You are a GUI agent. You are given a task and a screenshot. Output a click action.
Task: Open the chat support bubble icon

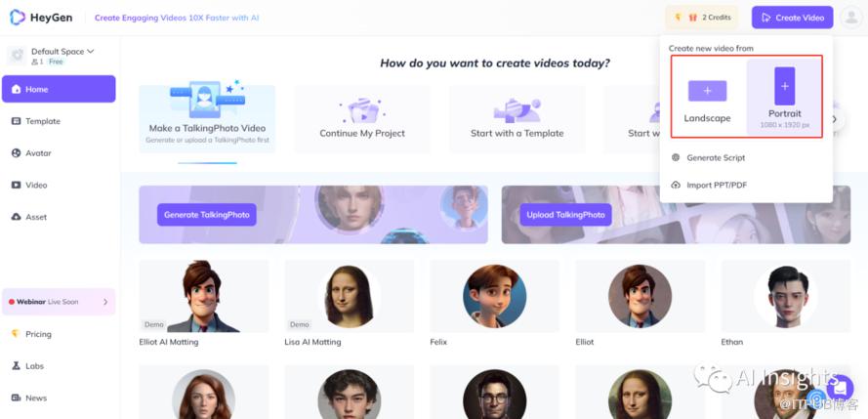840,387
